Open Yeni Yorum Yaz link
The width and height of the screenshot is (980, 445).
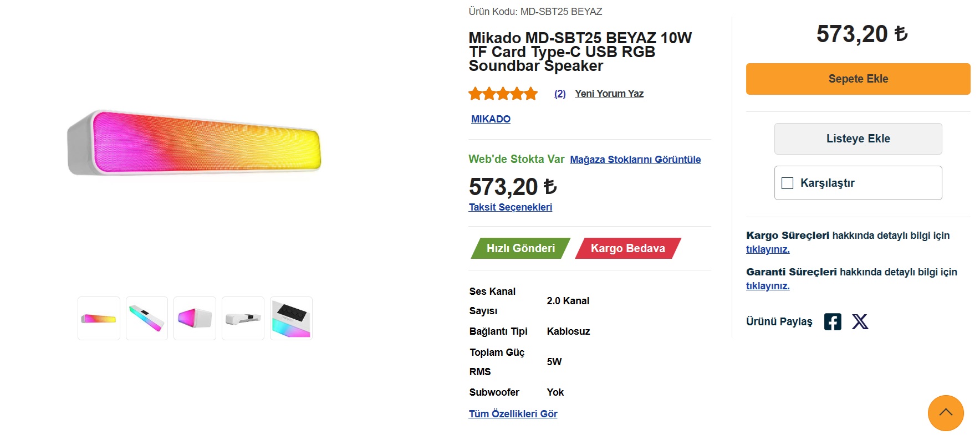pyautogui.click(x=609, y=94)
